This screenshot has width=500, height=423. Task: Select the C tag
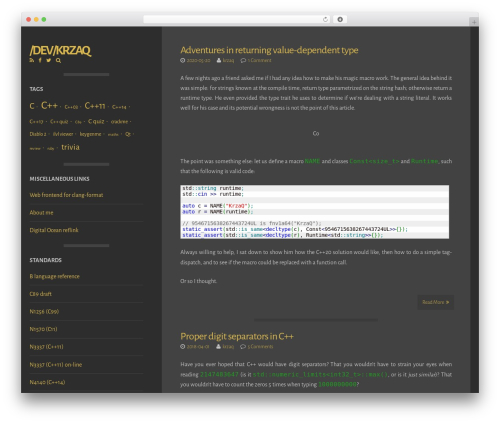coord(32,106)
